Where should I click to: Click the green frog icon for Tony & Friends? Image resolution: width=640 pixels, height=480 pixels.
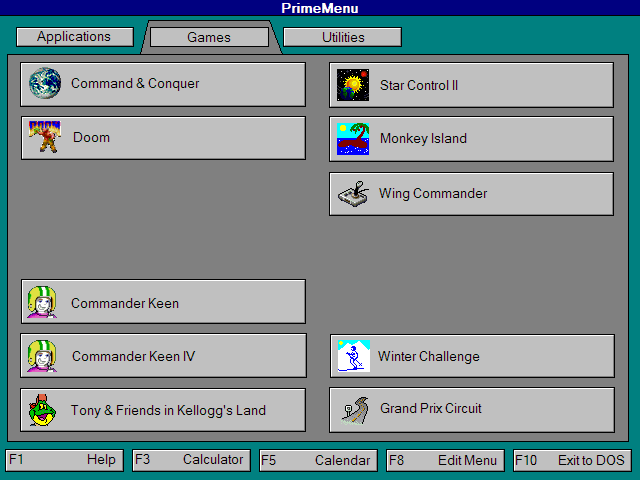[x=42, y=410]
